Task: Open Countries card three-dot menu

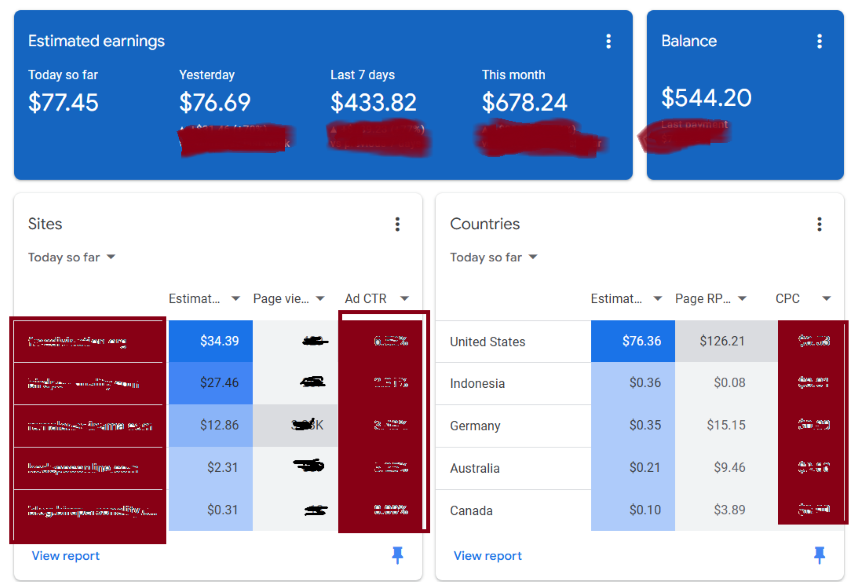Action: tap(819, 224)
